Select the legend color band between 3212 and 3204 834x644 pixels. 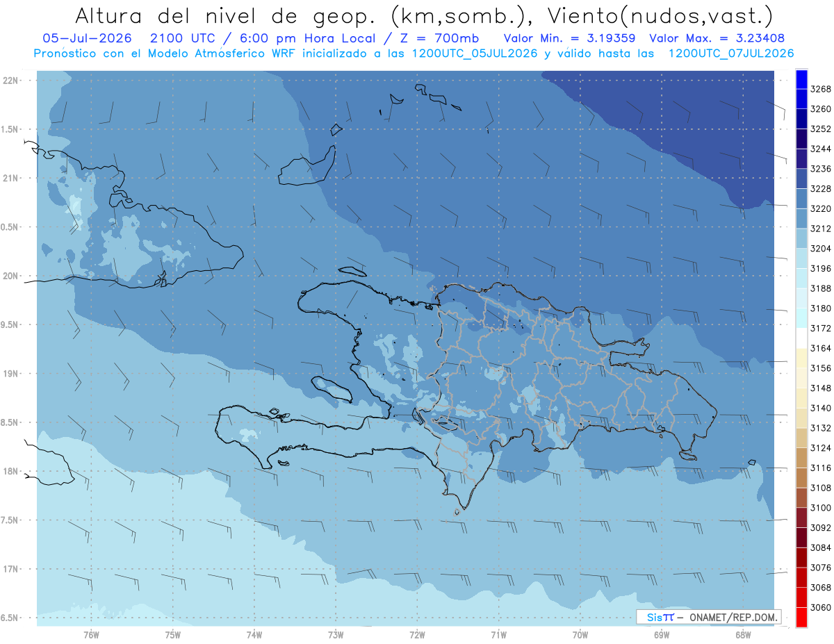click(x=801, y=238)
